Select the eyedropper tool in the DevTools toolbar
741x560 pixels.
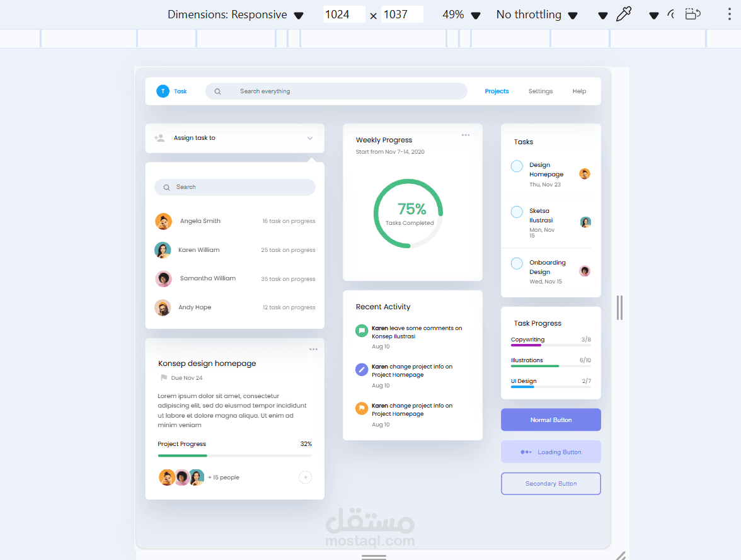click(624, 13)
